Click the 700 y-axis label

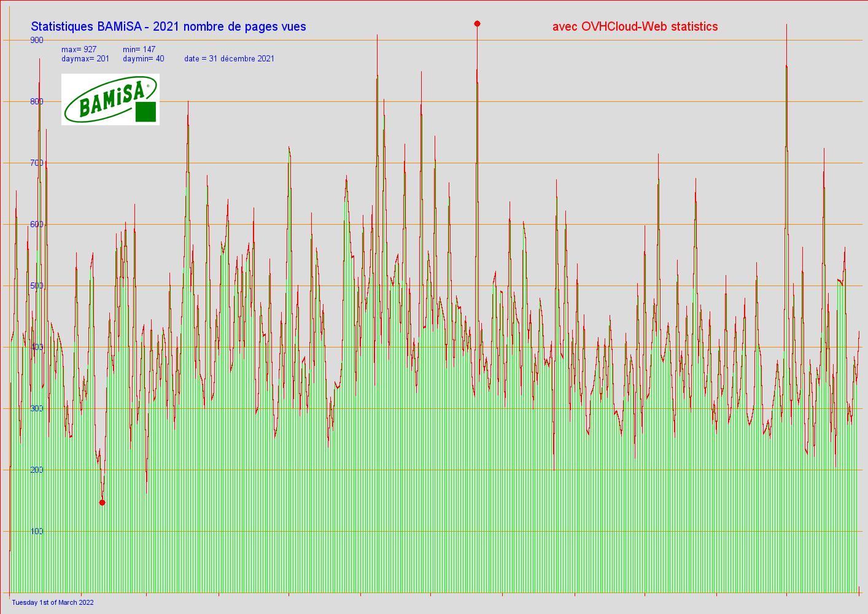(37, 163)
